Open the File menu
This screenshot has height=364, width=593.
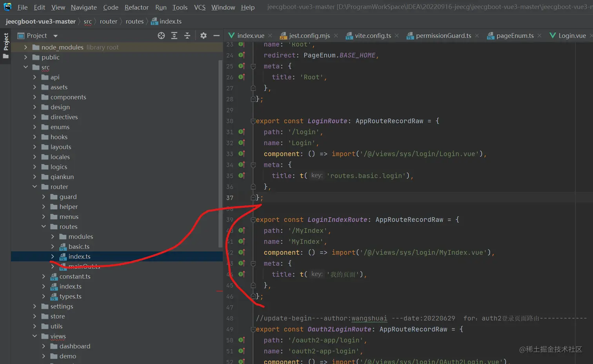(x=22, y=7)
